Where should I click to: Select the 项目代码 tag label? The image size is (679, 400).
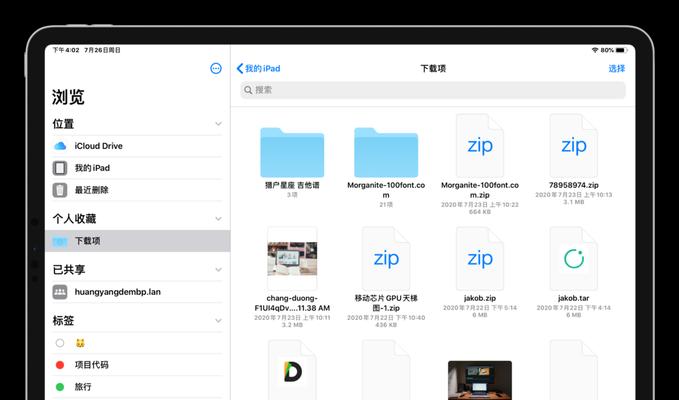click(x=92, y=365)
